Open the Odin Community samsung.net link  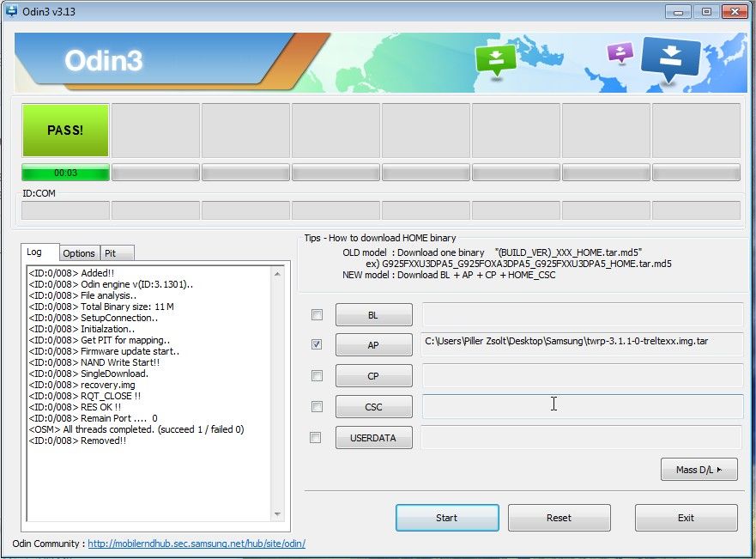[x=197, y=544]
